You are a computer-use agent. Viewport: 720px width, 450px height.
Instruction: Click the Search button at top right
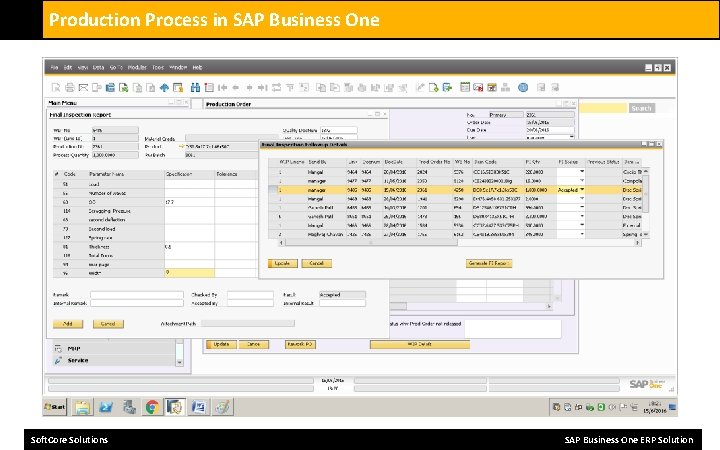(x=641, y=108)
